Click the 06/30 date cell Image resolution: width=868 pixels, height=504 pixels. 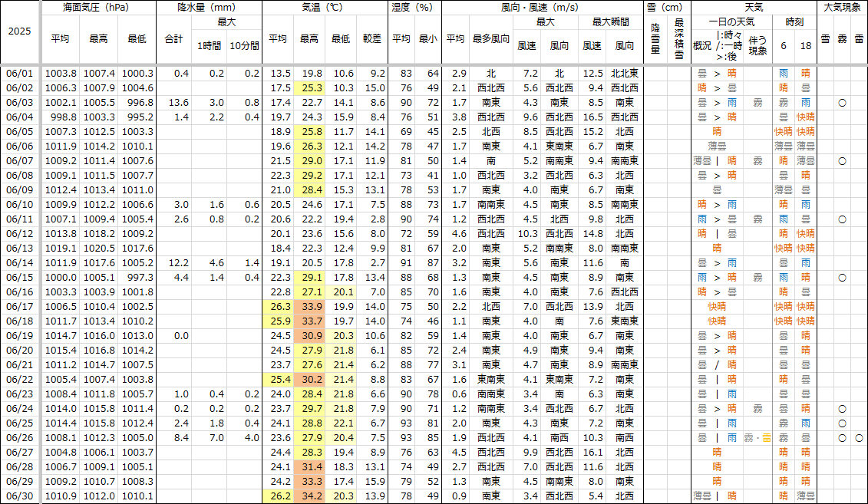click(20, 496)
